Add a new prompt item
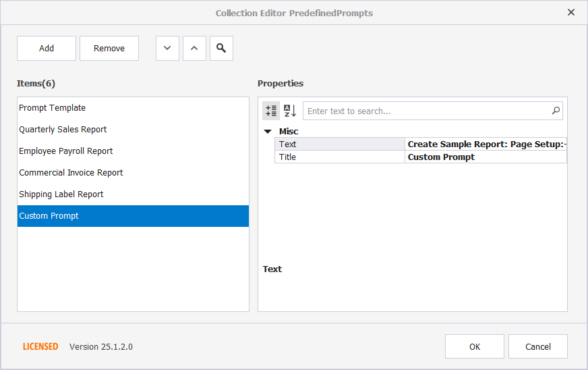The height and width of the screenshot is (370, 588). (x=47, y=48)
